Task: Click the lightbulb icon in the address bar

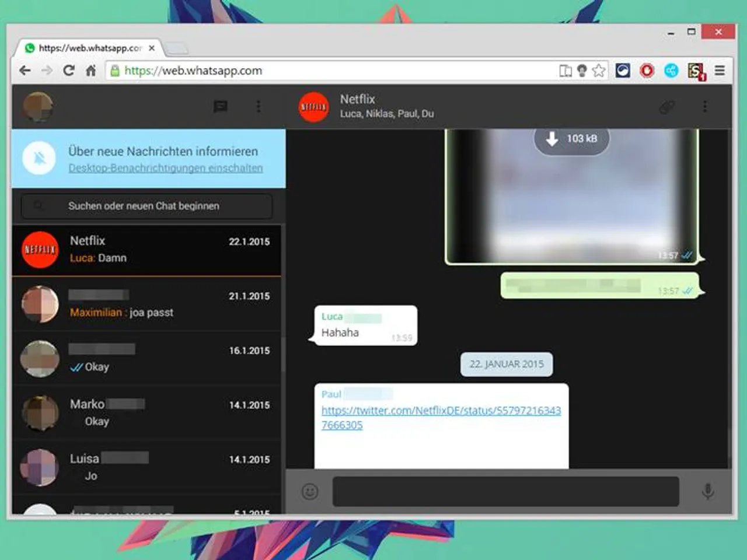Action: point(582,71)
